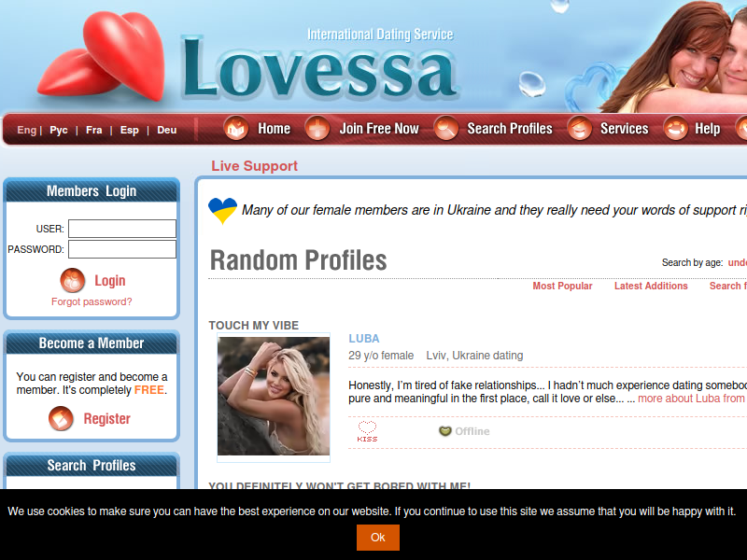Viewport: 747px width, 560px height.
Task: Open Luba's profile photo thumbnail
Action: point(274,396)
